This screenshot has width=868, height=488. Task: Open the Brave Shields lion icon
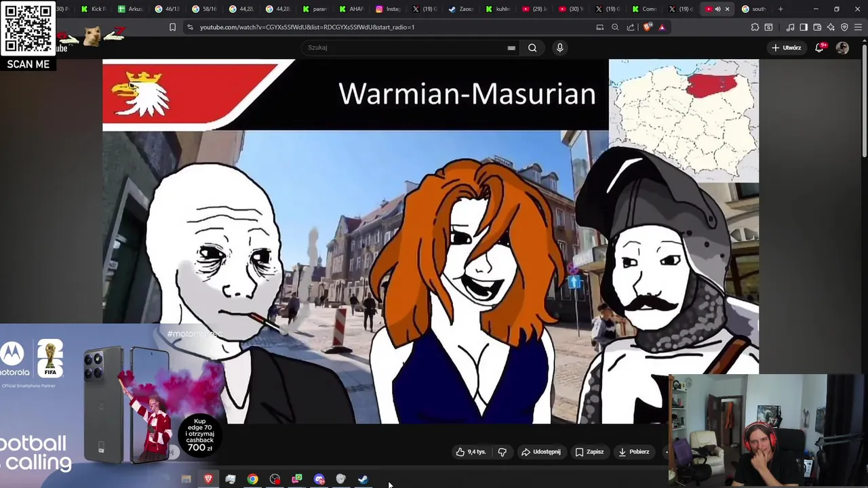[x=648, y=27]
